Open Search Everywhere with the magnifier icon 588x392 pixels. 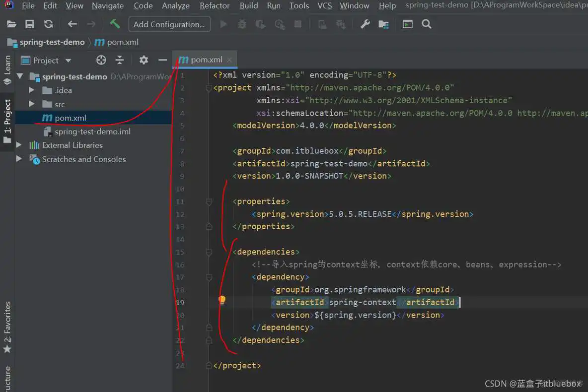427,23
